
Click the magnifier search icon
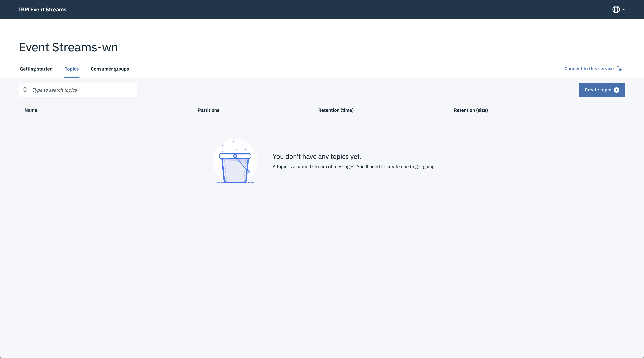coord(25,90)
